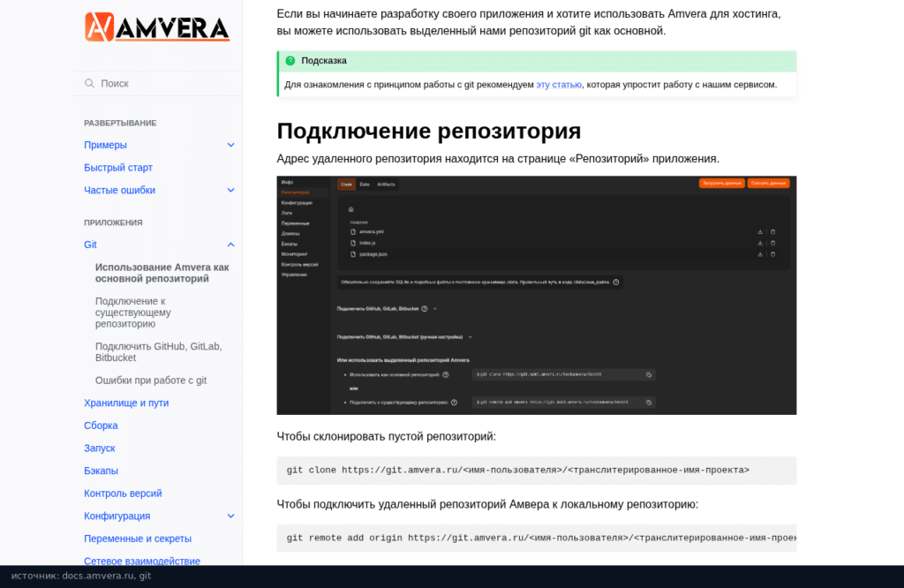Go to Хранилище и пути
The image size is (904, 588).
126,403
